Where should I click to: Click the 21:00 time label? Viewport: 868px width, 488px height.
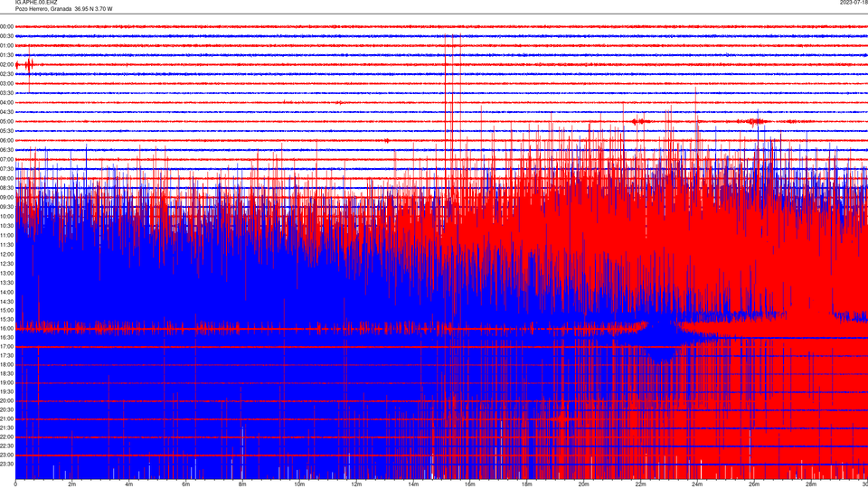[x=6, y=419]
